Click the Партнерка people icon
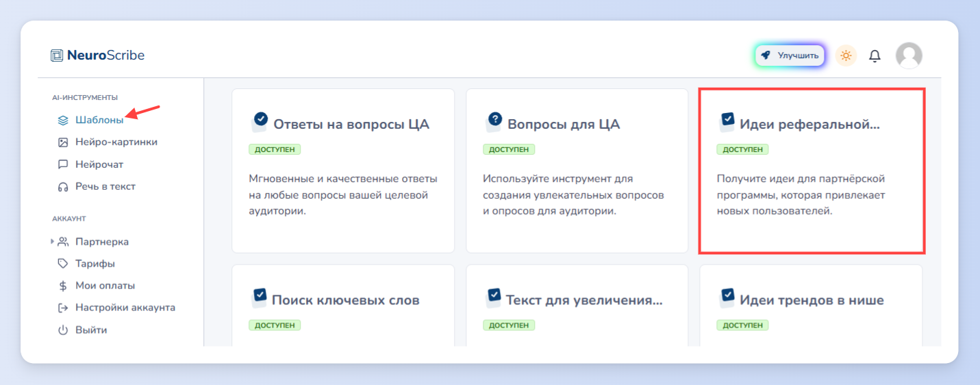980x385 pixels. coord(63,242)
